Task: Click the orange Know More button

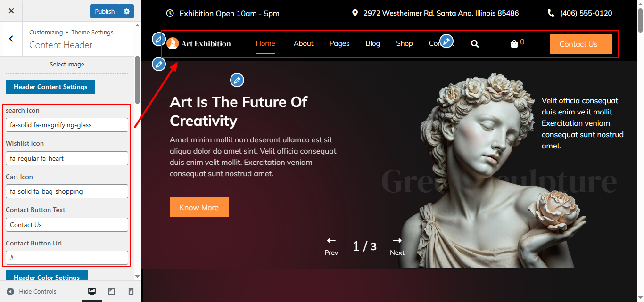Action: coord(199,207)
